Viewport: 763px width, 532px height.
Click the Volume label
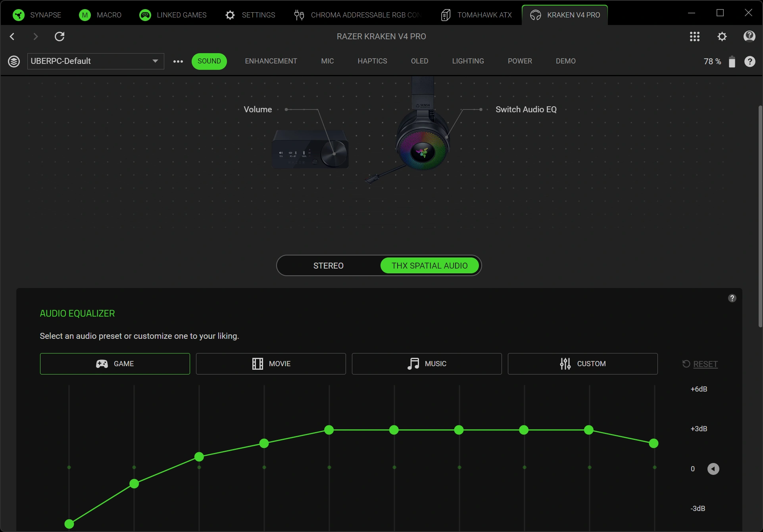click(x=258, y=109)
